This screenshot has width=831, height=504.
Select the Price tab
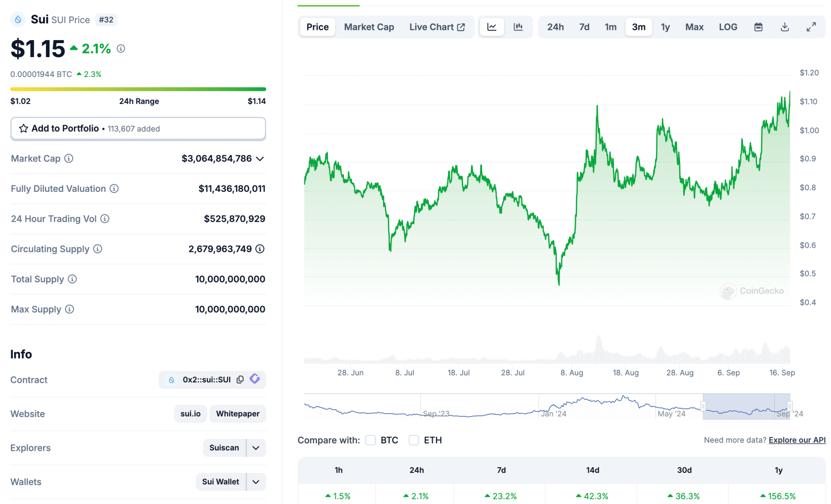click(x=318, y=27)
